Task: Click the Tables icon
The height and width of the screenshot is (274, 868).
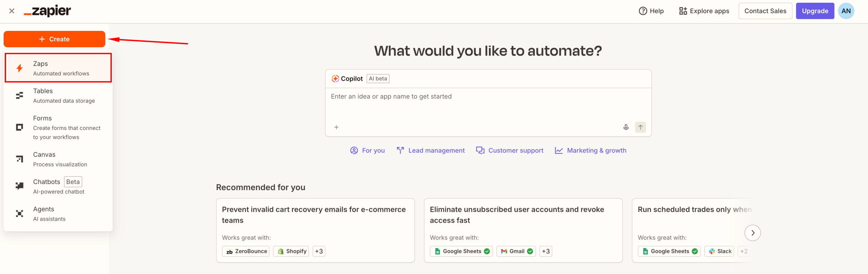Action: click(20, 95)
